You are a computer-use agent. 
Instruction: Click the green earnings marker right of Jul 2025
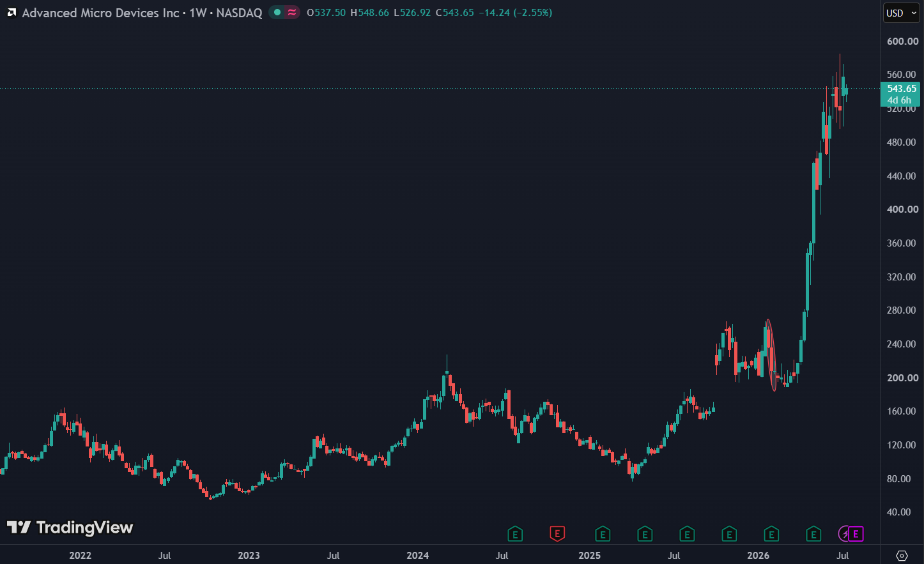coord(687,534)
